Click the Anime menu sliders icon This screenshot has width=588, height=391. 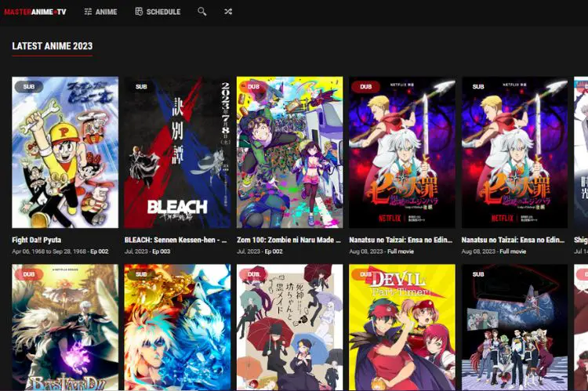click(88, 12)
